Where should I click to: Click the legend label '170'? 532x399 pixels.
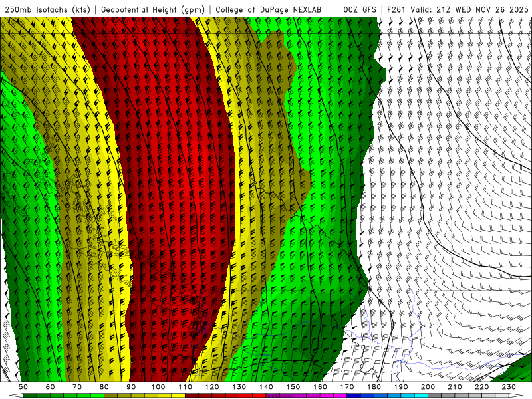coord(347,387)
